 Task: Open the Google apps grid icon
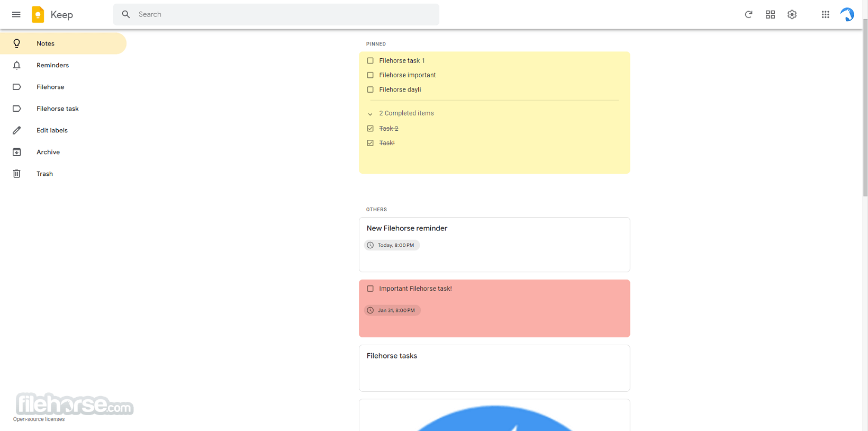(x=825, y=14)
